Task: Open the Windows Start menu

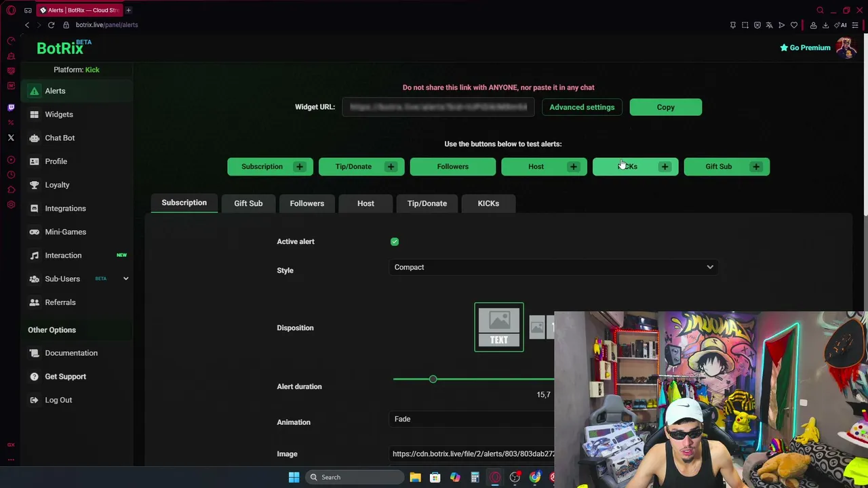Action: (294, 477)
